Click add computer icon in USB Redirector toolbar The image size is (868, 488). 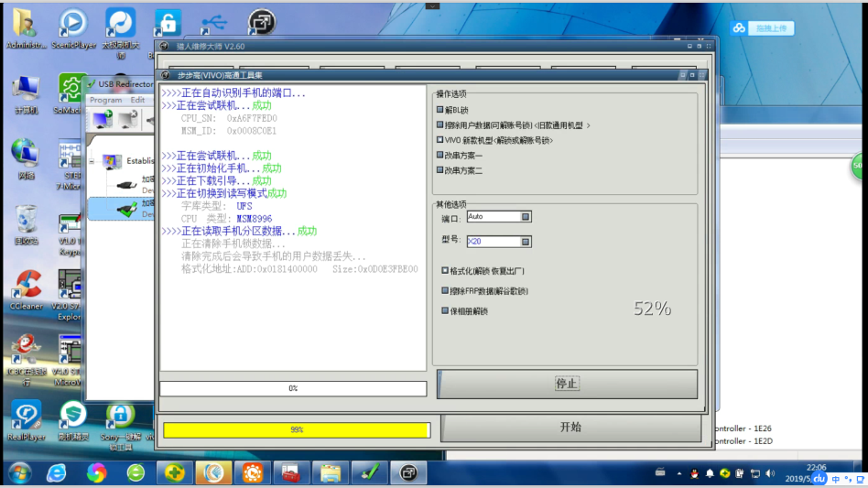tap(103, 119)
